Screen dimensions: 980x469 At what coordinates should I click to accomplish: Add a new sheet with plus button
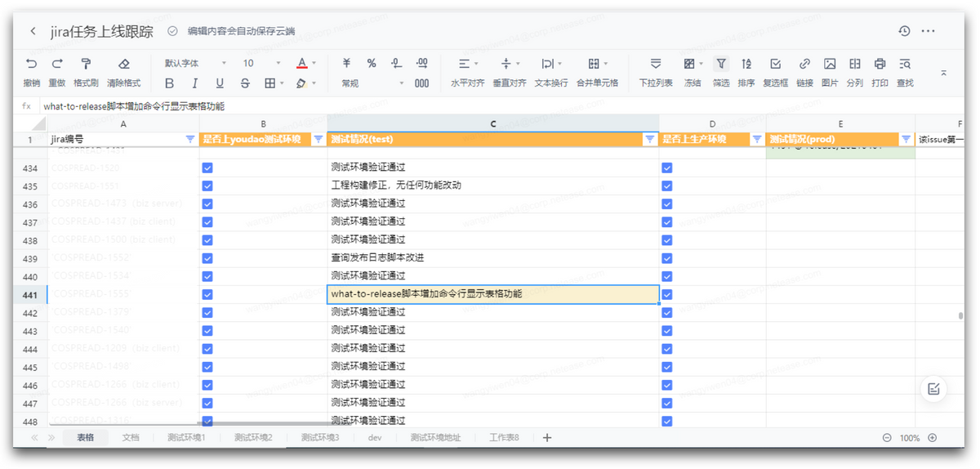click(x=547, y=438)
